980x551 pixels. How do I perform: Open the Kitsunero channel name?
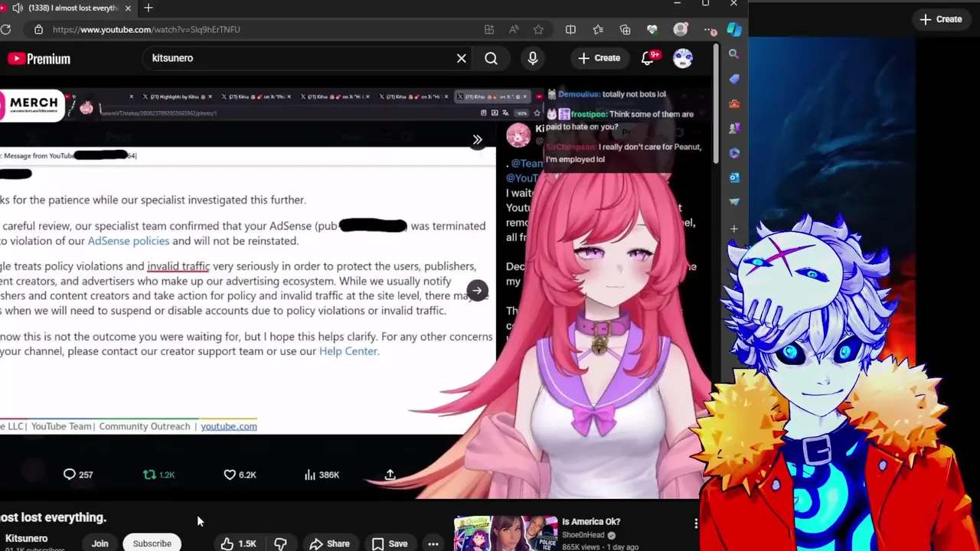(26, 539)
